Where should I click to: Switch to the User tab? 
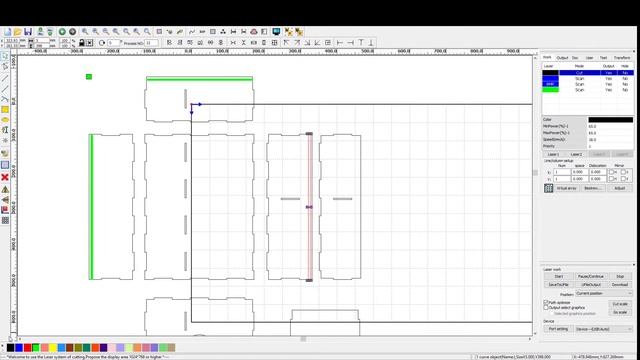[x=589, y=58]
